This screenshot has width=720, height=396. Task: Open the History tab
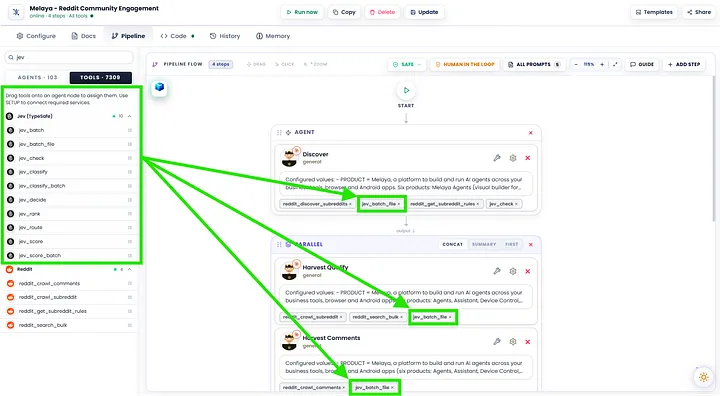[225, 36]
